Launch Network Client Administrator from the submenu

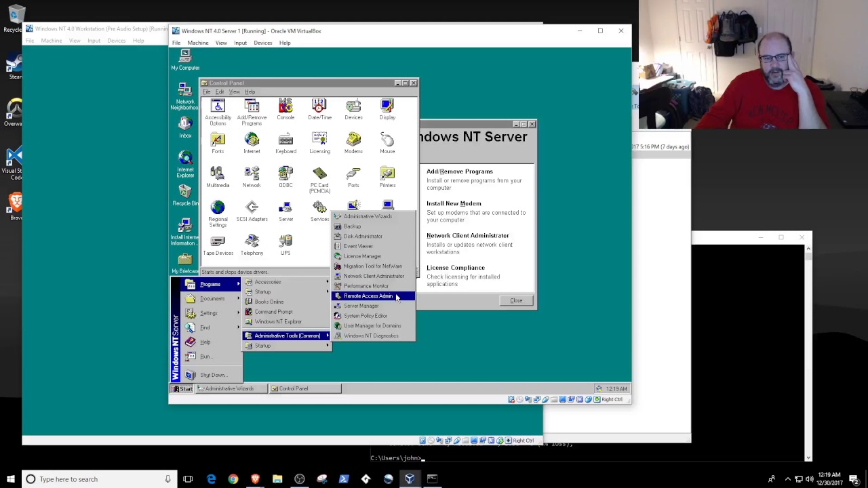[x=372, y=276]
